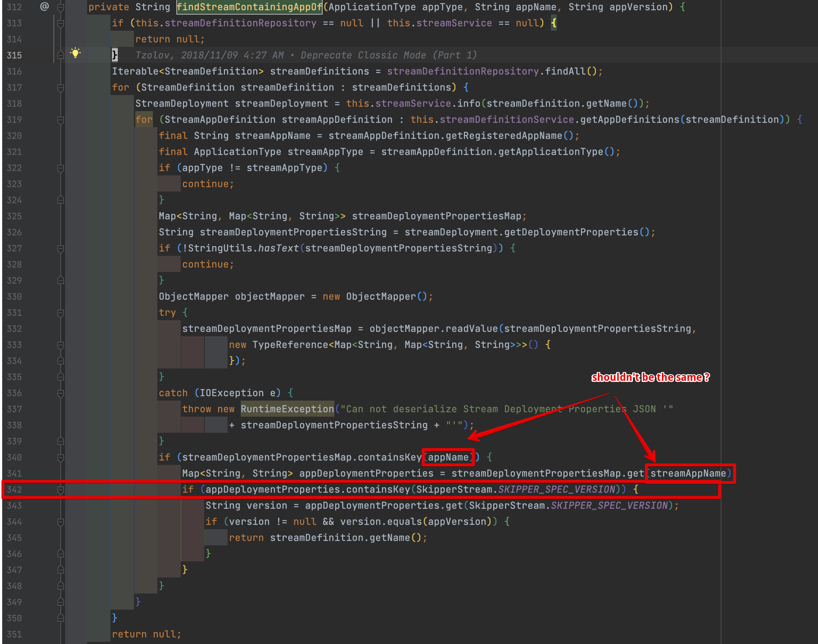Collapse the try block fold marker on line 331

coord(60,312)
